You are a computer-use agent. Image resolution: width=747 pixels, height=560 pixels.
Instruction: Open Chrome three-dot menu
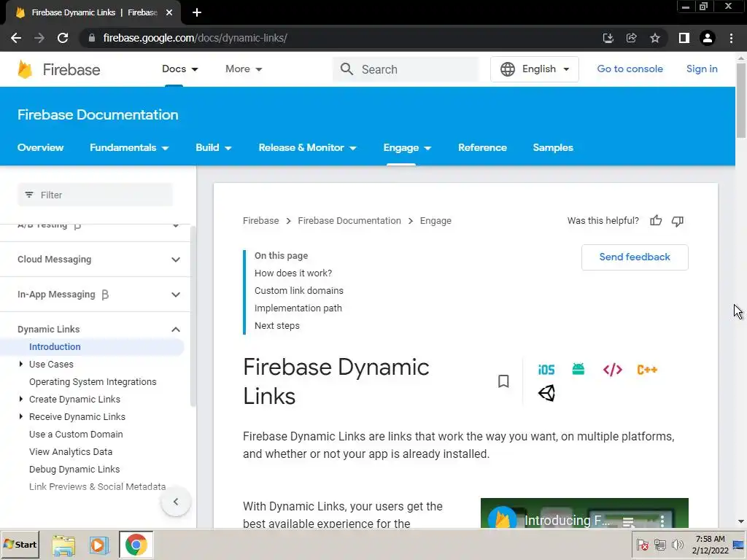(731, 38)
